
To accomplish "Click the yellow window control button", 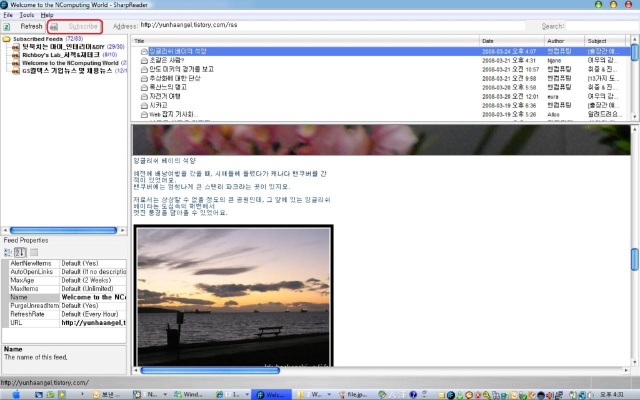I will tap(613, 4).
